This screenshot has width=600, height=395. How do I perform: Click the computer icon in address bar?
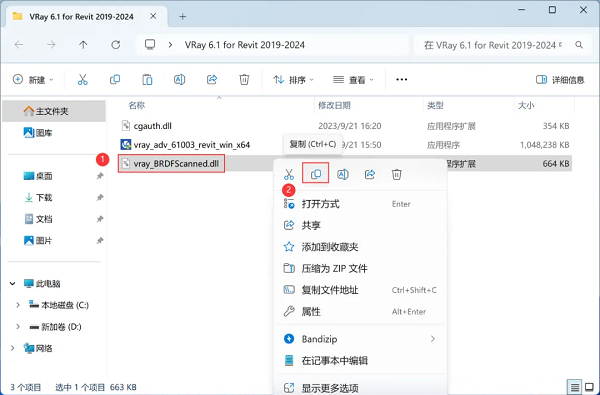point(150,44)
